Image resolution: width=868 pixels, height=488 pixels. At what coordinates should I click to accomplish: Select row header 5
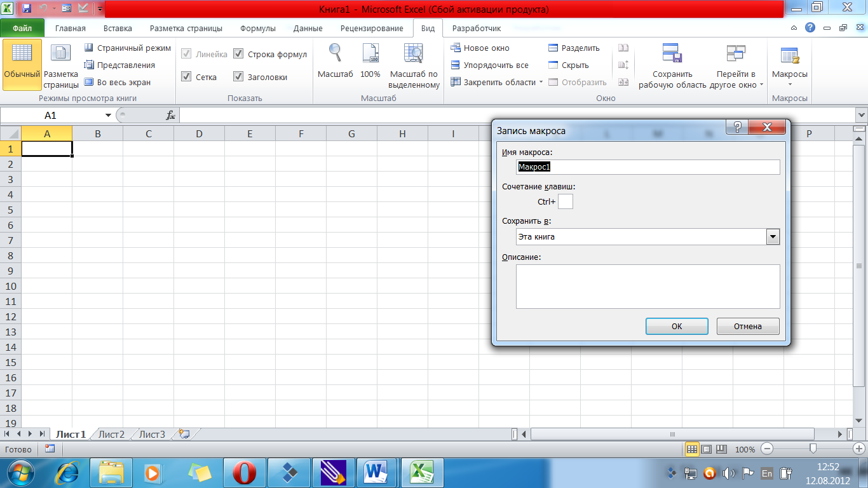click(x=10, y=210)
